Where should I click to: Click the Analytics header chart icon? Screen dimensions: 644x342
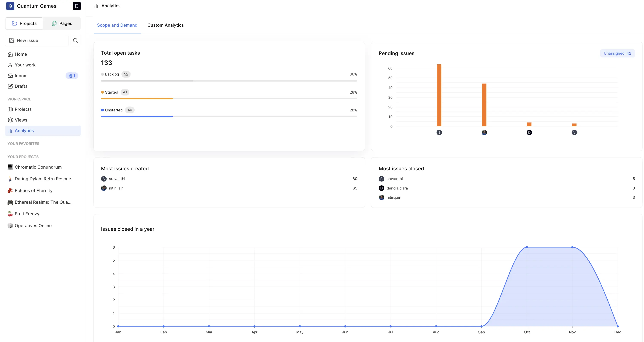click(96, 6)
